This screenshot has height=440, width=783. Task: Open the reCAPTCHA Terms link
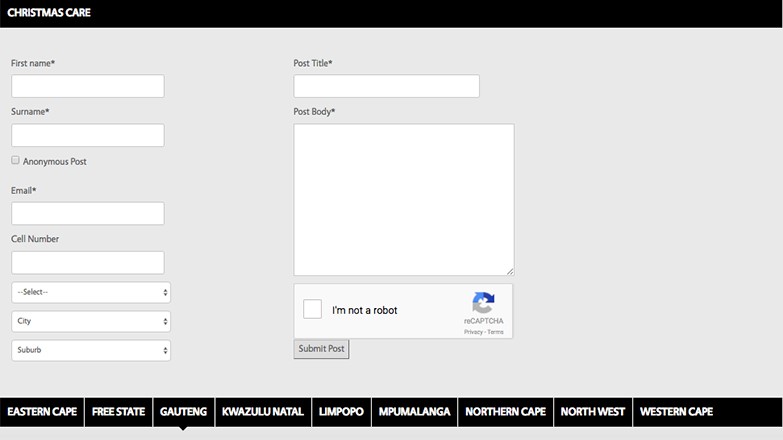tap(496, 332)
